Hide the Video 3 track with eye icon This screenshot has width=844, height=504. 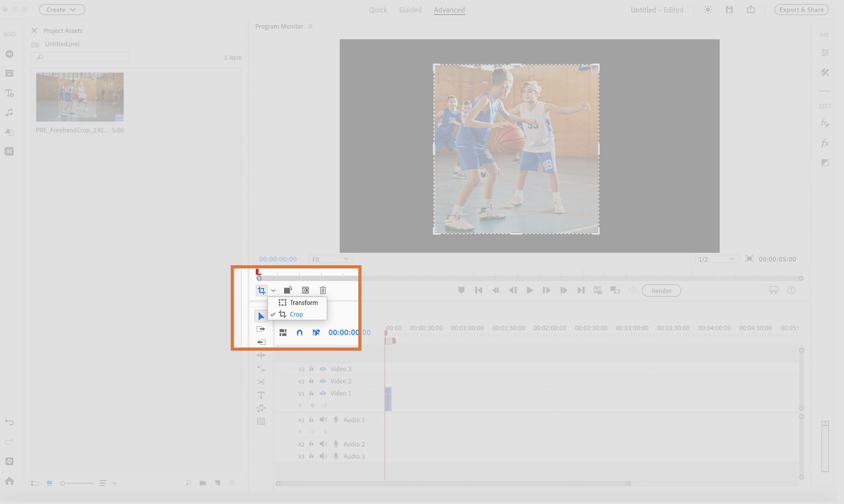(323, 369)
